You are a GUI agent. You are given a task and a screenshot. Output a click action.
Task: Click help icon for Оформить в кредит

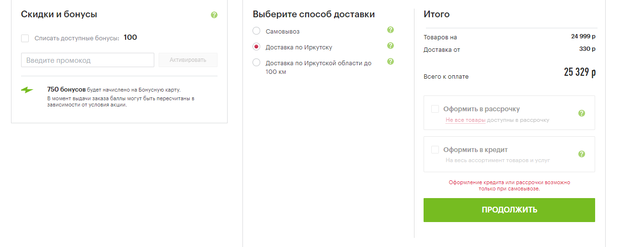point(582,154)
